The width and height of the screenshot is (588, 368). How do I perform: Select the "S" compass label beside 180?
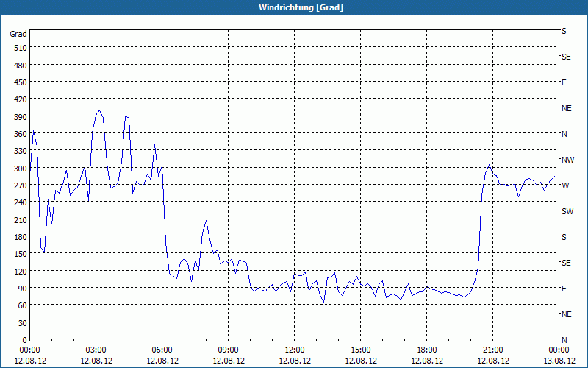tap(564, 237)
